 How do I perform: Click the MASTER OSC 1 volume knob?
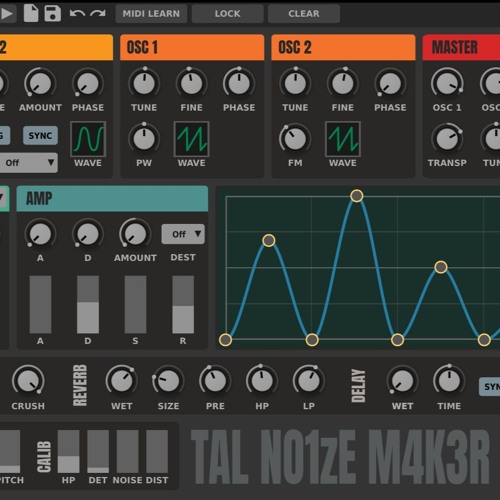coord(447,83)
